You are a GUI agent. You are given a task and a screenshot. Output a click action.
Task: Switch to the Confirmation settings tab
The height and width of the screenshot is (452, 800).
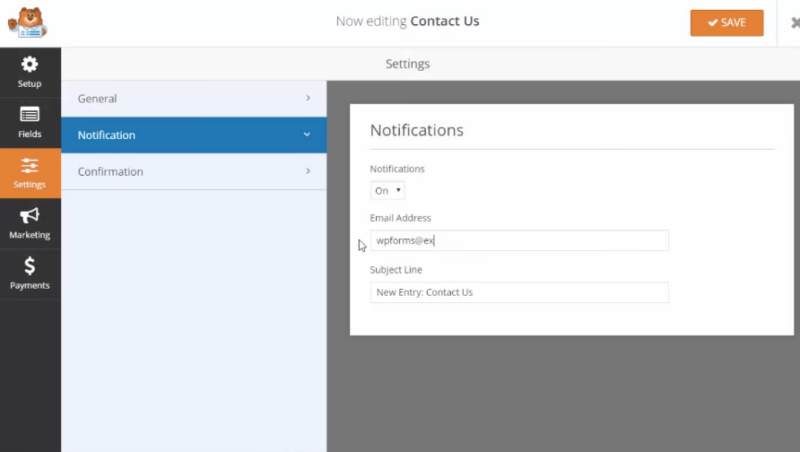tap(110, 172)
